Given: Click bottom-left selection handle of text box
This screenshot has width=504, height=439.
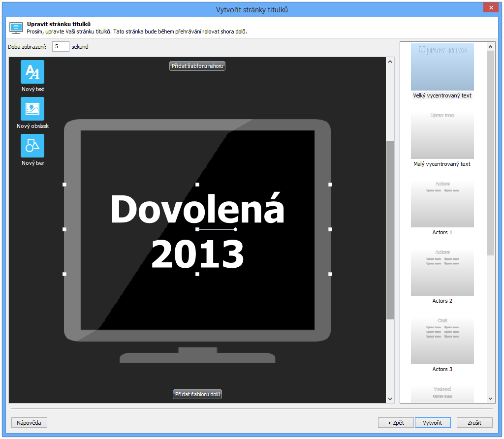Looking at the screenshot, I should (64, 274).
